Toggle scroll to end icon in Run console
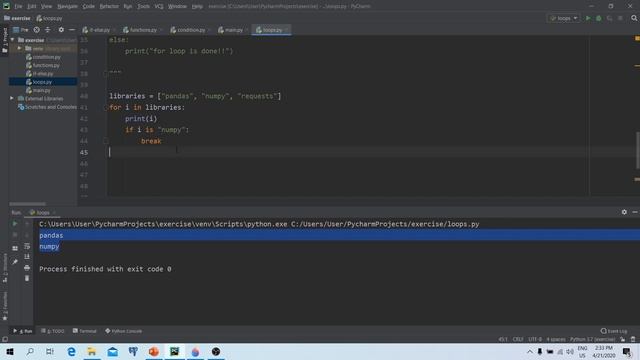640x360 pixels. click(x=27, y=257)
